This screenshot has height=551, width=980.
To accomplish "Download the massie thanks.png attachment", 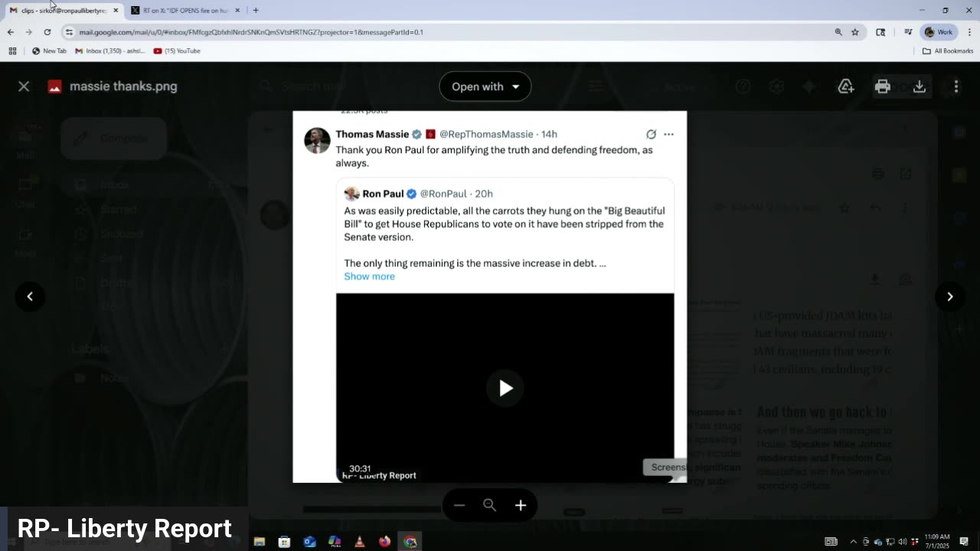I will 920,86.
